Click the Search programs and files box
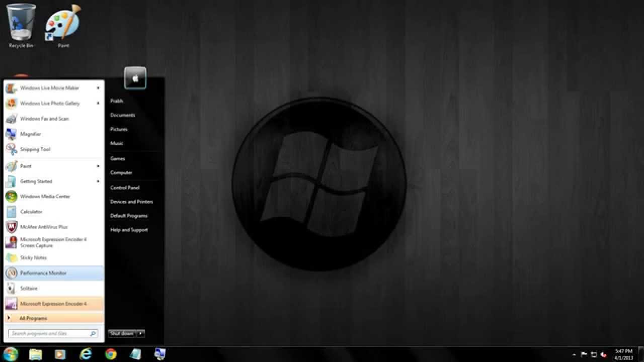 [x=53, y=333]
